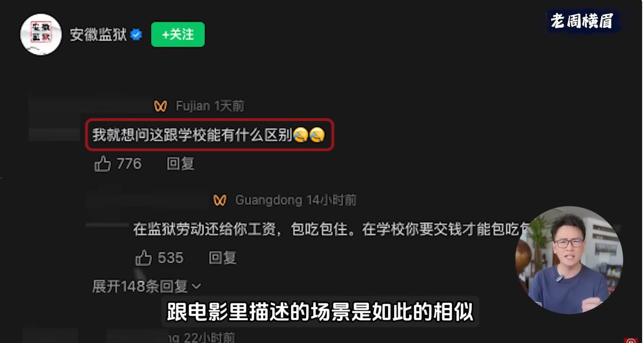Reply to the 776-like comment via 回复
Viewport: 644px width, 343px height.
(x=181, y=164)
